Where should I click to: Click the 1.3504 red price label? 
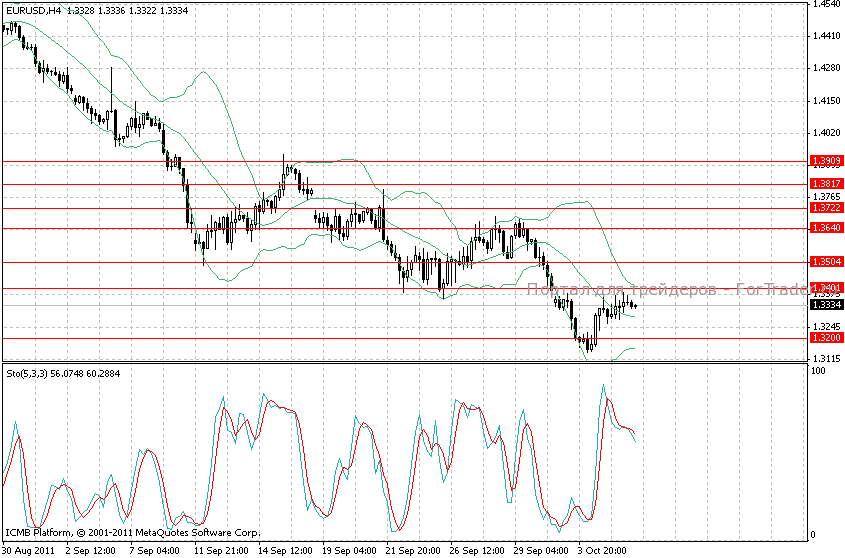pos(825,262)
